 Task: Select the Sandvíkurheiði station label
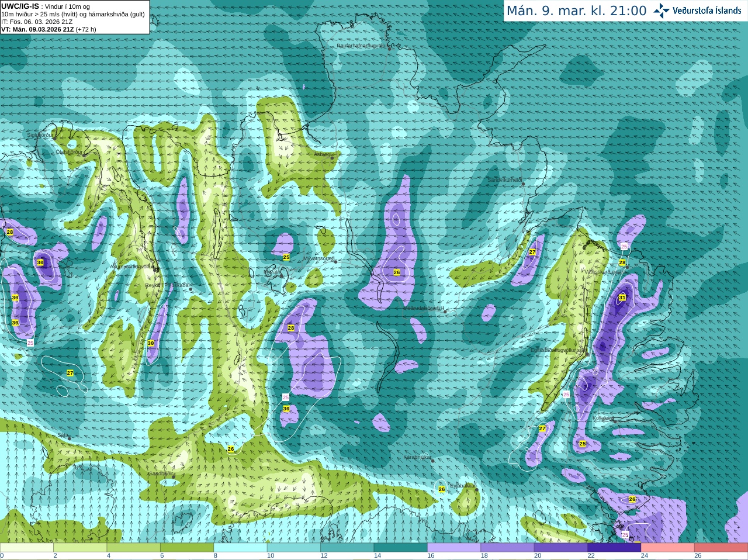point(505,180)
